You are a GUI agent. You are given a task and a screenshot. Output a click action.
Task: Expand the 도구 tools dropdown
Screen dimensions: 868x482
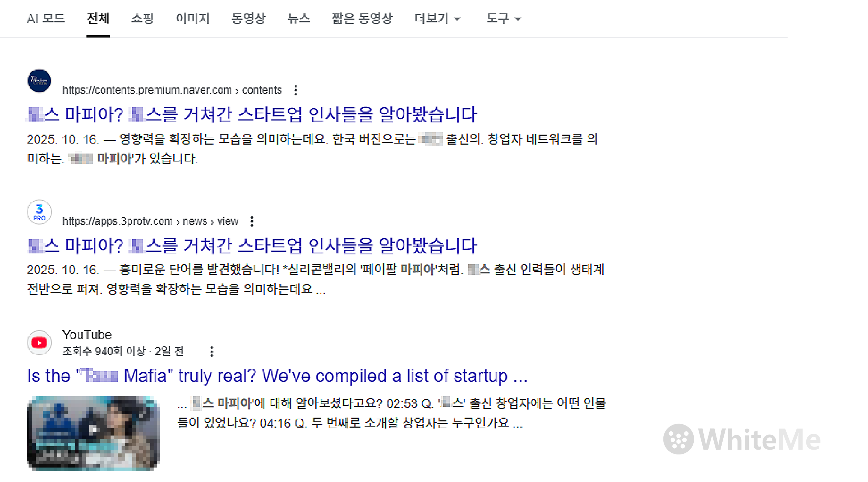(503, 19)
